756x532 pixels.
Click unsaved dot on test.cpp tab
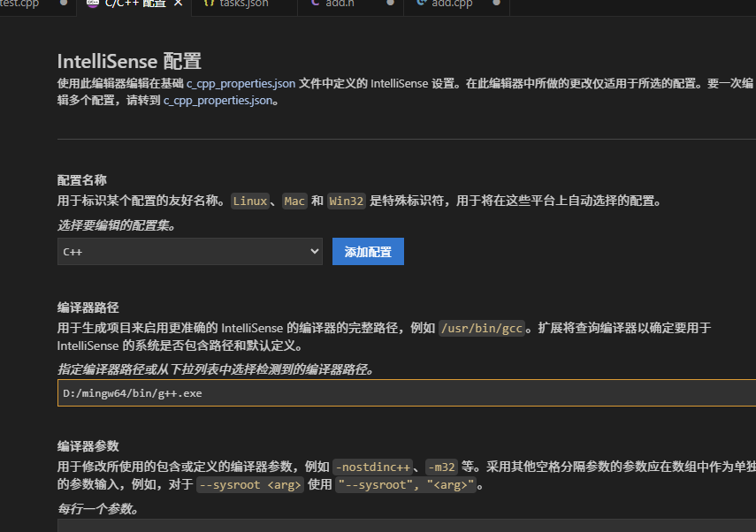63,3
